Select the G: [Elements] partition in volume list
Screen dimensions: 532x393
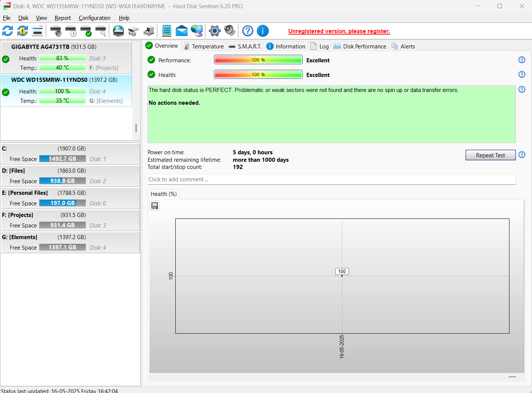pyautogui.click(x=70, y=242)
